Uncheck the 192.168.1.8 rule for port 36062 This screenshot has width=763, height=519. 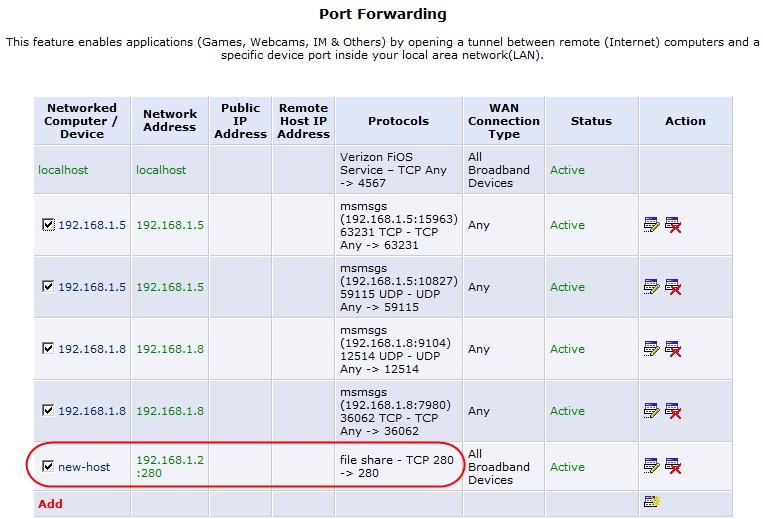point(48,411)
